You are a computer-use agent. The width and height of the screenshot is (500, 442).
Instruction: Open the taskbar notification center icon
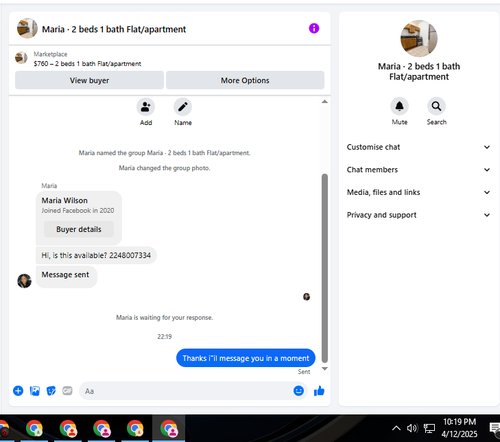click(x=495, y=428)
